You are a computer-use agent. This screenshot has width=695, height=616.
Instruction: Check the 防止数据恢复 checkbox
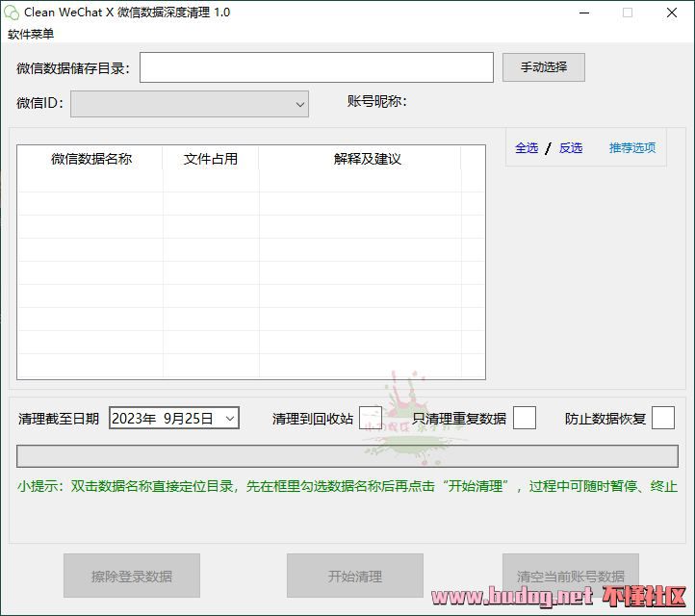click(662, 418)
